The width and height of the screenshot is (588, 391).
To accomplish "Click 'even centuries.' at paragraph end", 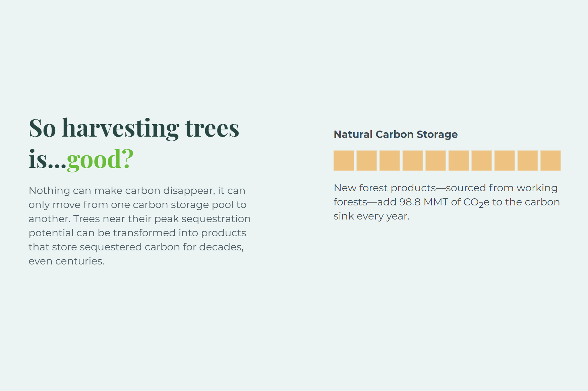I will pyautogui.click(x=66, y=261).
